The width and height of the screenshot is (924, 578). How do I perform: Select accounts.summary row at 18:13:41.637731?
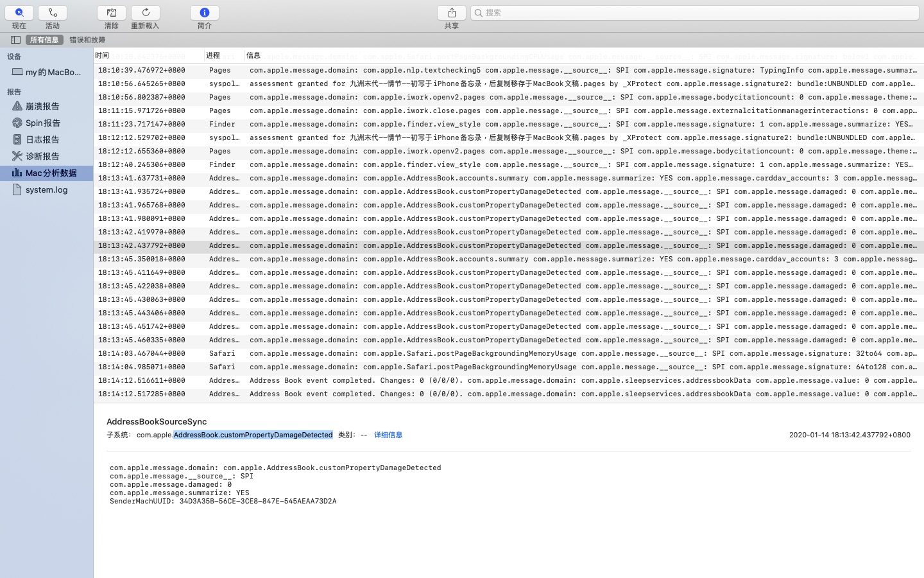click(x=509, y=178)
